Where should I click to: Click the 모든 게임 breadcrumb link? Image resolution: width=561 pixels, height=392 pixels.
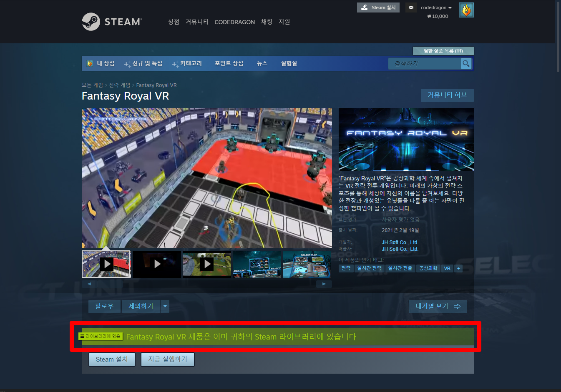92,85
